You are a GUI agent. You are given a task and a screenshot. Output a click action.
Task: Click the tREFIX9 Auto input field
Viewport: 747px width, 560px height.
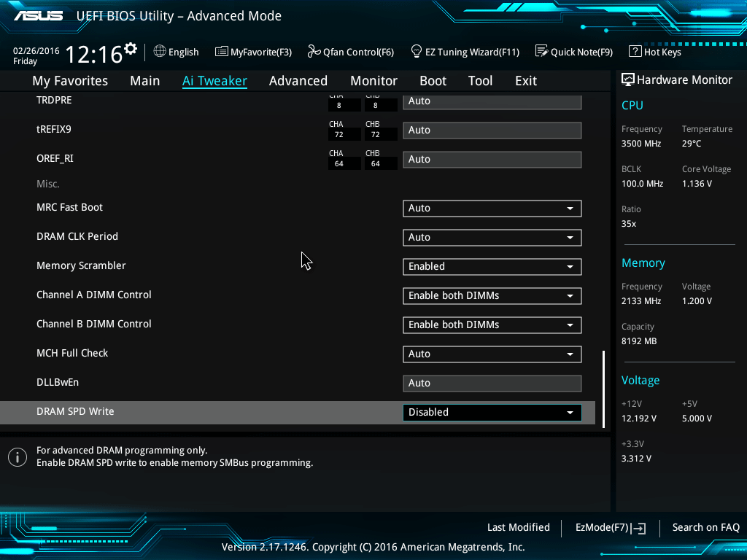[x=492, y=131]
